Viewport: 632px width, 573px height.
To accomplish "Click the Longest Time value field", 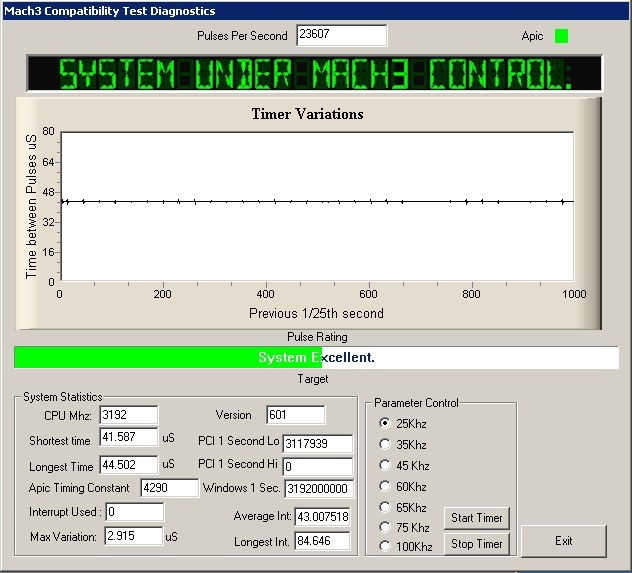I will [128, 464].
